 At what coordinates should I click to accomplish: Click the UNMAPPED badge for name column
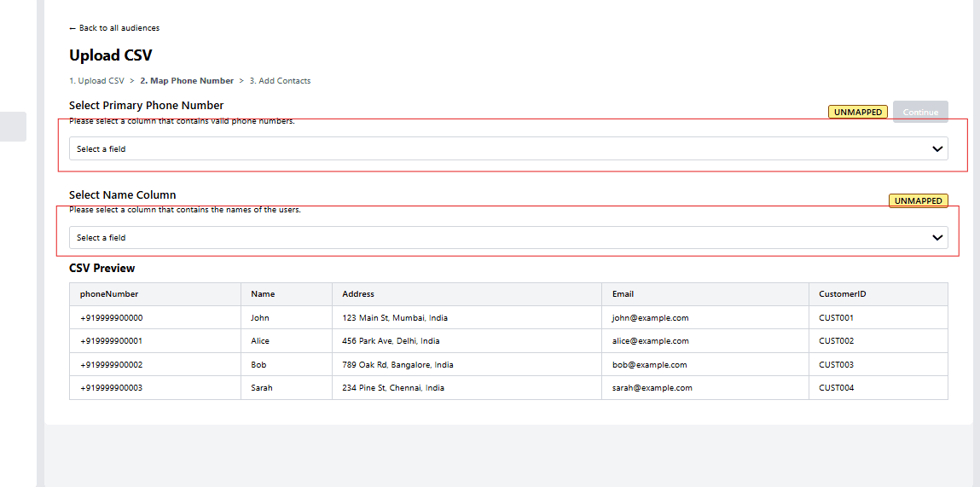click(919, 201)
